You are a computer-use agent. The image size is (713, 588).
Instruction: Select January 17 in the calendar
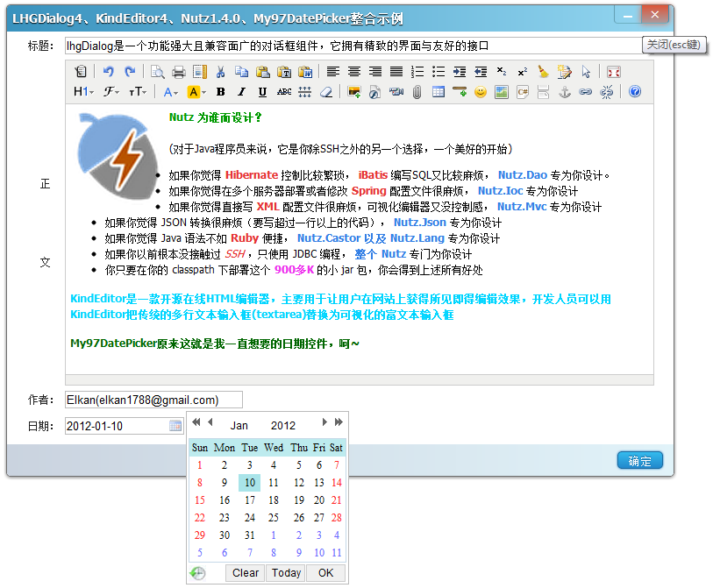pos(249,499)
